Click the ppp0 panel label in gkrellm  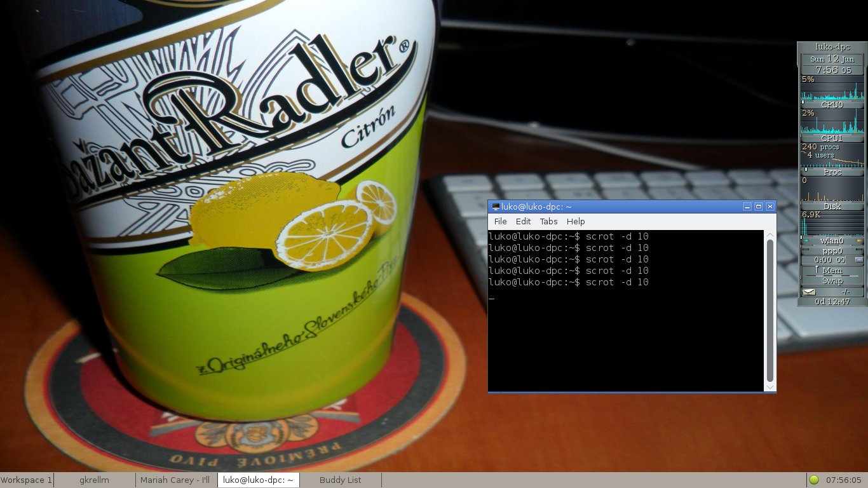click(x=832, y=251)
